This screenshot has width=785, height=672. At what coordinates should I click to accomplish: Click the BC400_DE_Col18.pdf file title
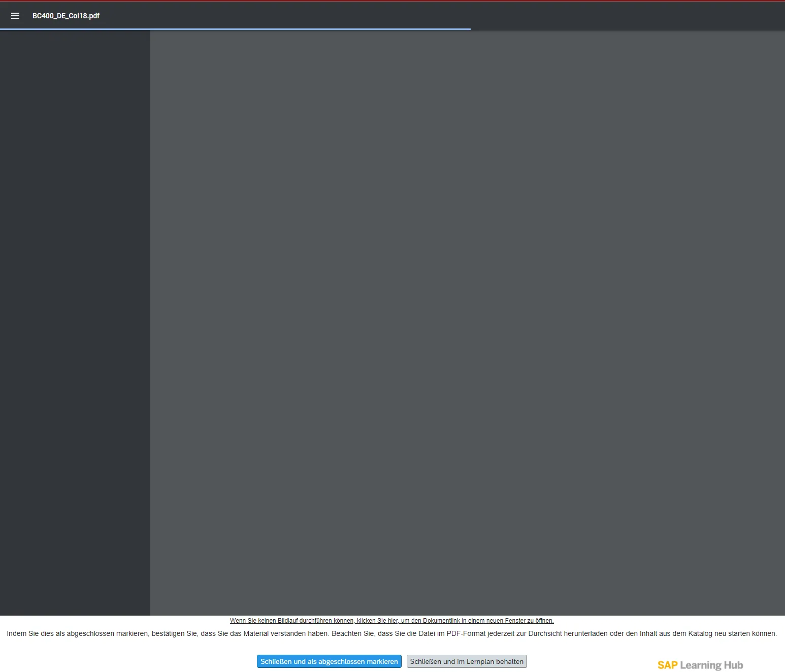click(66, 16)
